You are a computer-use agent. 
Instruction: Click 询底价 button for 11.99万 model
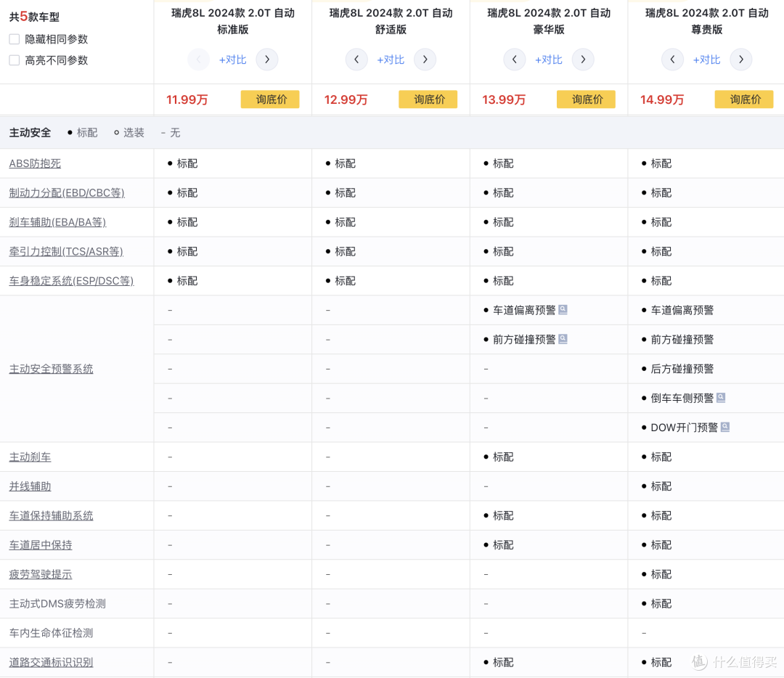(270, 99)
